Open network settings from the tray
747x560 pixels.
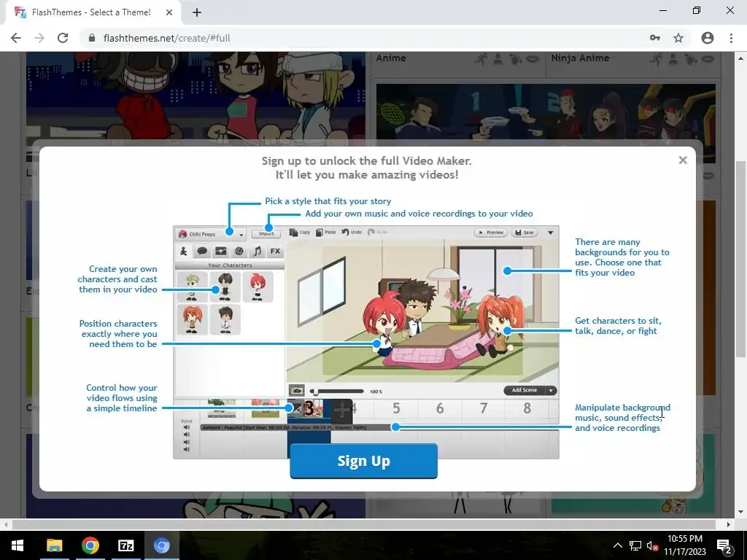635,545
